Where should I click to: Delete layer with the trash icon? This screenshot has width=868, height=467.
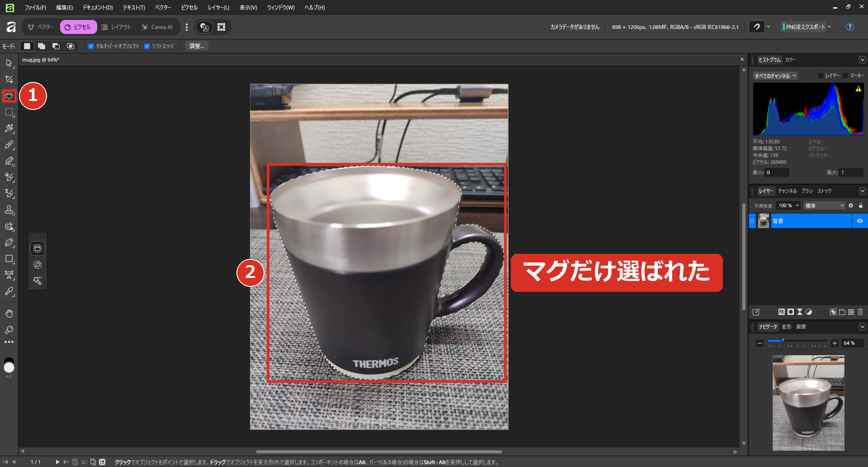click(x=860, y=312)
